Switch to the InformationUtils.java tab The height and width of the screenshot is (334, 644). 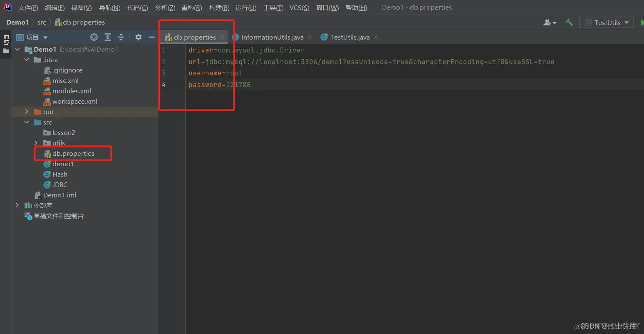272,37
